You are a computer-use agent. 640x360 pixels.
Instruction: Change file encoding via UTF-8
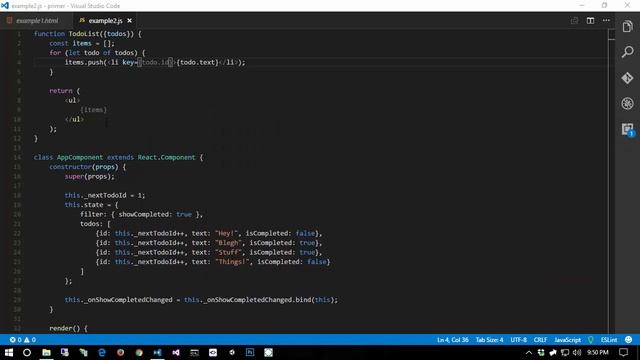click(x=519, y=340)
